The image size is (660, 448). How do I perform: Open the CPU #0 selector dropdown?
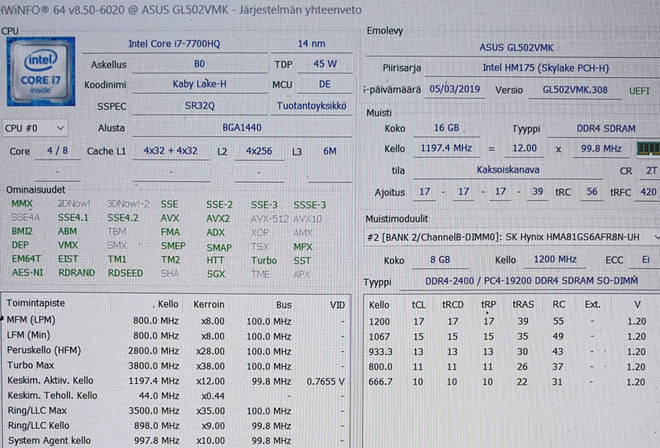point(35,128)
